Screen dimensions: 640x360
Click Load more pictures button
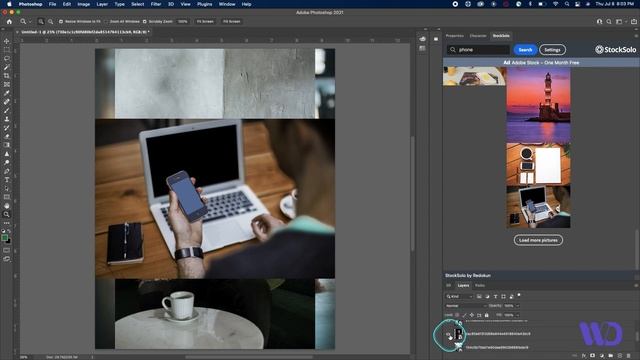point(538,240)
